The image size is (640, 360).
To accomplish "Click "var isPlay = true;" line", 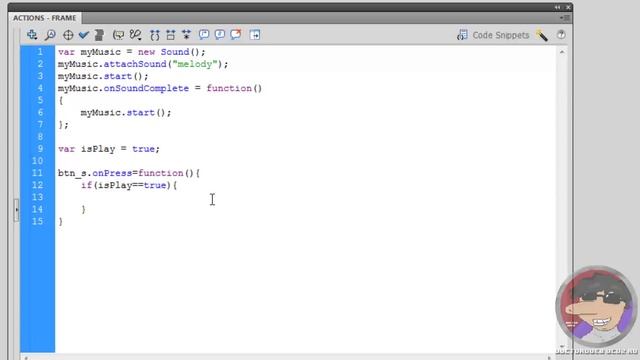I will click(109, 149).
